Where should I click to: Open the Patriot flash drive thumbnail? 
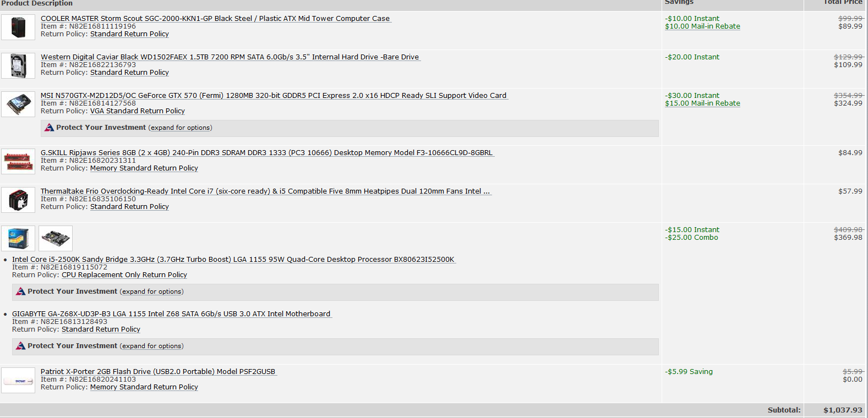tap(18, 380)
